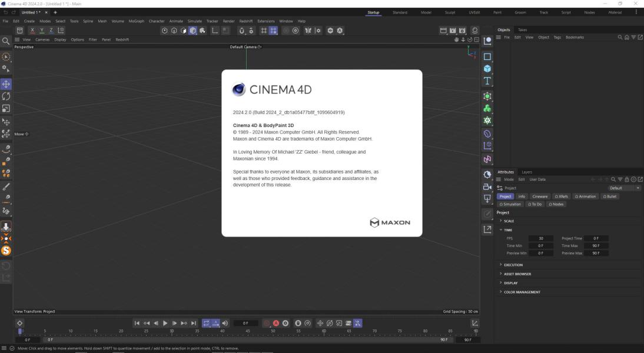
Task: Open the Cineware project tab
Action: click(540, 197)
